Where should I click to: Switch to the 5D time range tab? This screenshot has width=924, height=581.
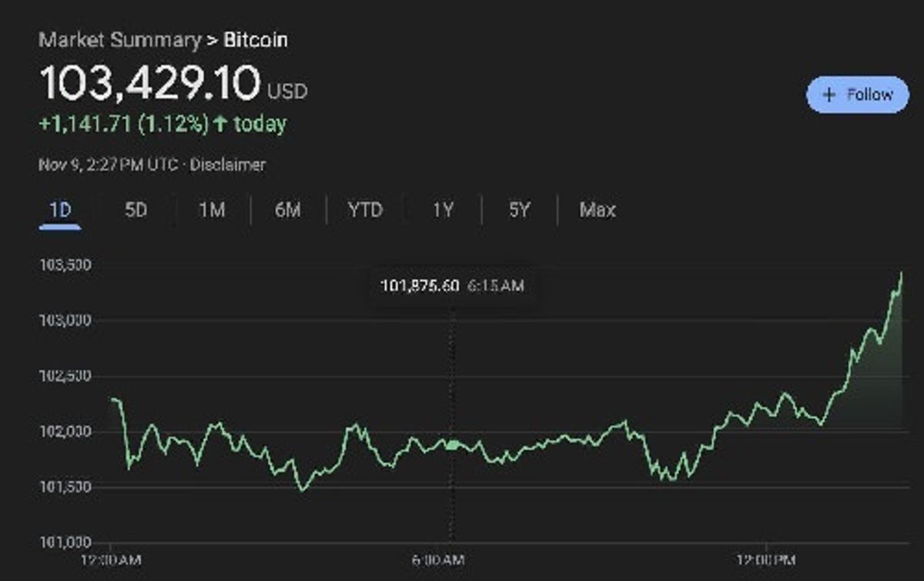136,210
